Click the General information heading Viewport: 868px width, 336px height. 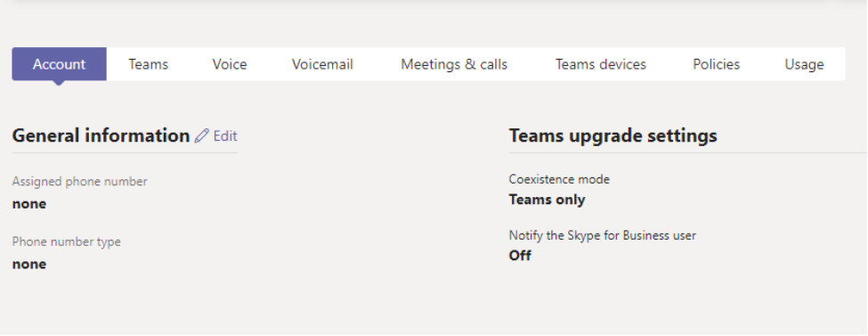tap(101, 135)
